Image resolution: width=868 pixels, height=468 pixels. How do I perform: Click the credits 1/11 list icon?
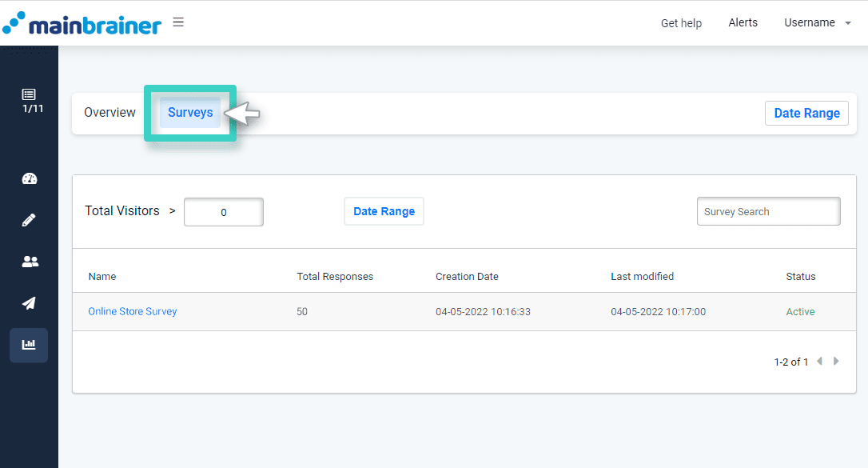click(x=30, y=96)
